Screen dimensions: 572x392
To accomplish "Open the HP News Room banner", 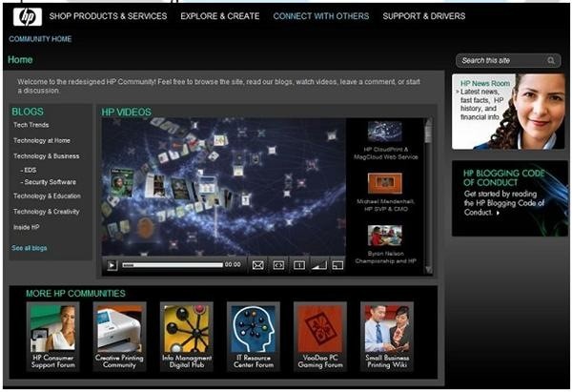I will 508,112.
